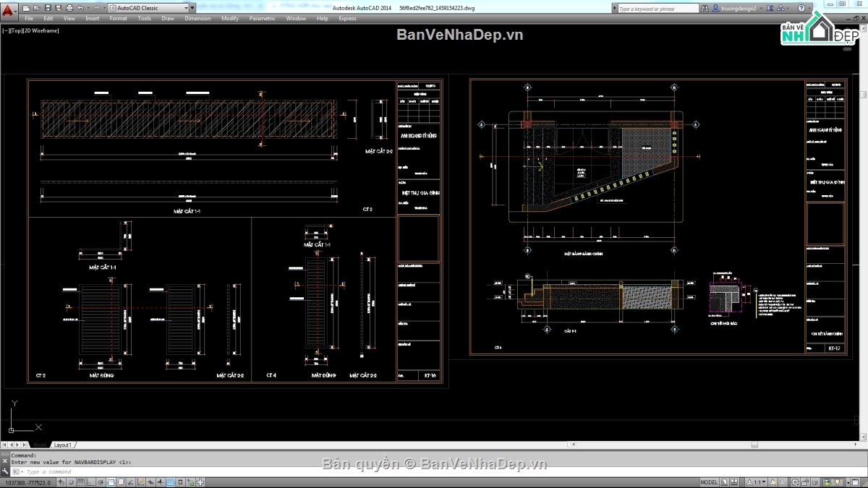Expand the Quick Access toolbar customize arrow
This screenshot has width=868, height=488.
(193, 8)
